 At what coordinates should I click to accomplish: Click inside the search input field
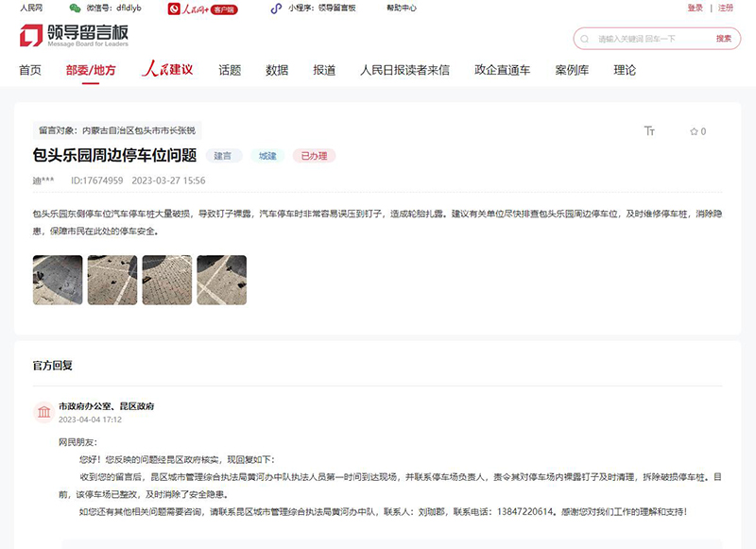643,39
